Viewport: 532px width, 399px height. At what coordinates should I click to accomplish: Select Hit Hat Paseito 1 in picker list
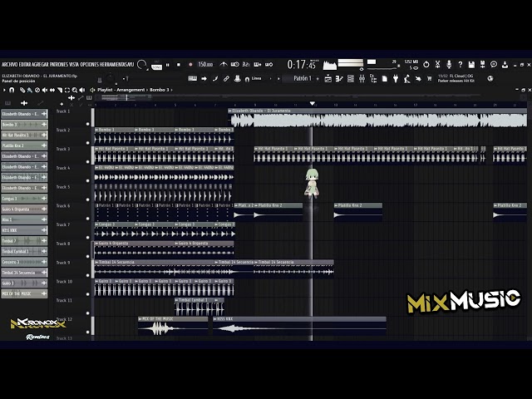click(24, 135)
